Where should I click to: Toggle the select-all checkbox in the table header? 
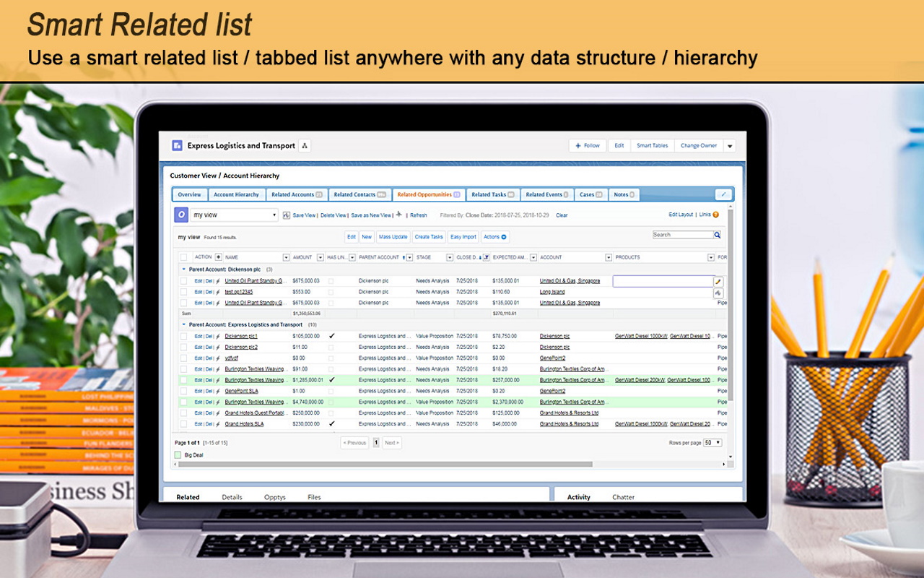point(183,257)
